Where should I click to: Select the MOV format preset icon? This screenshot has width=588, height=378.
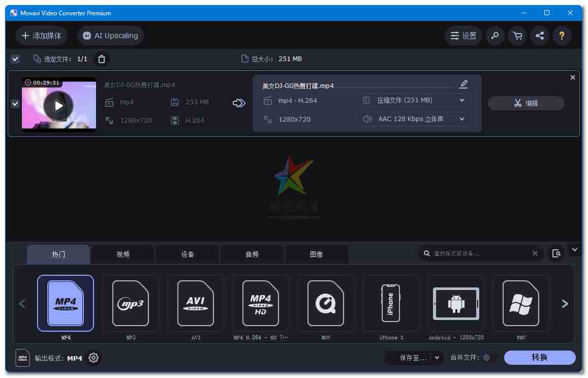(x=326, y=304)
